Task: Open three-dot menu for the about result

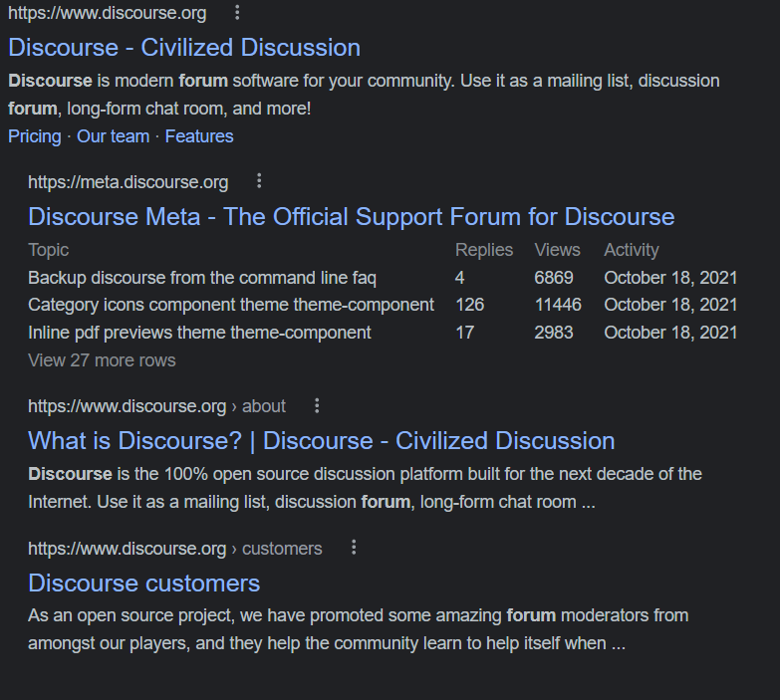Action: tap(317, 406)
